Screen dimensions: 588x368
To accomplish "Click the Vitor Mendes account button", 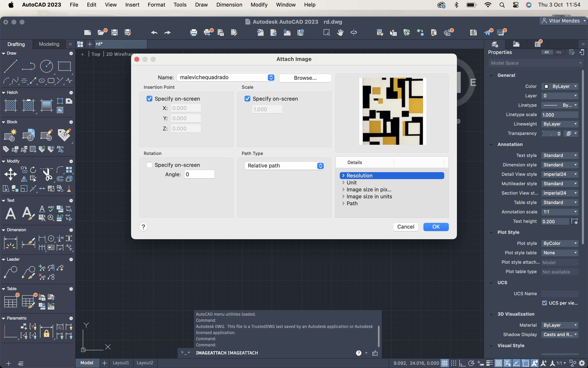I will pyautogui.click(x=563, y=21).
